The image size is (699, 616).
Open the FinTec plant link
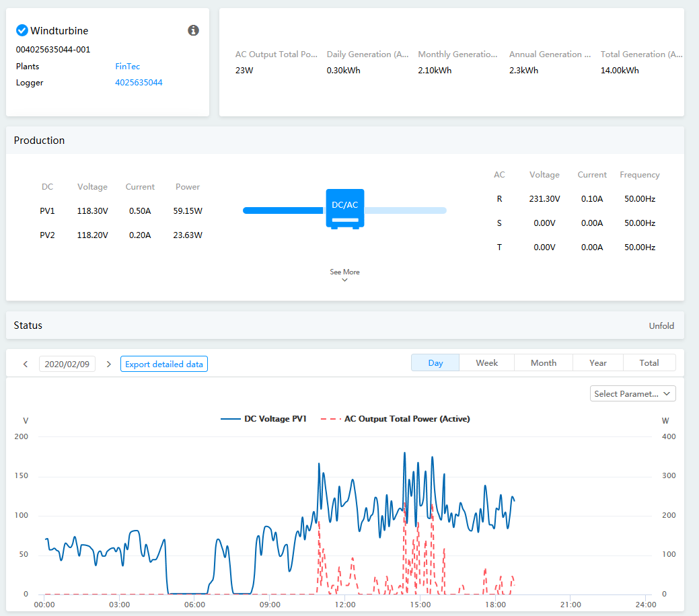coord(127,67)
